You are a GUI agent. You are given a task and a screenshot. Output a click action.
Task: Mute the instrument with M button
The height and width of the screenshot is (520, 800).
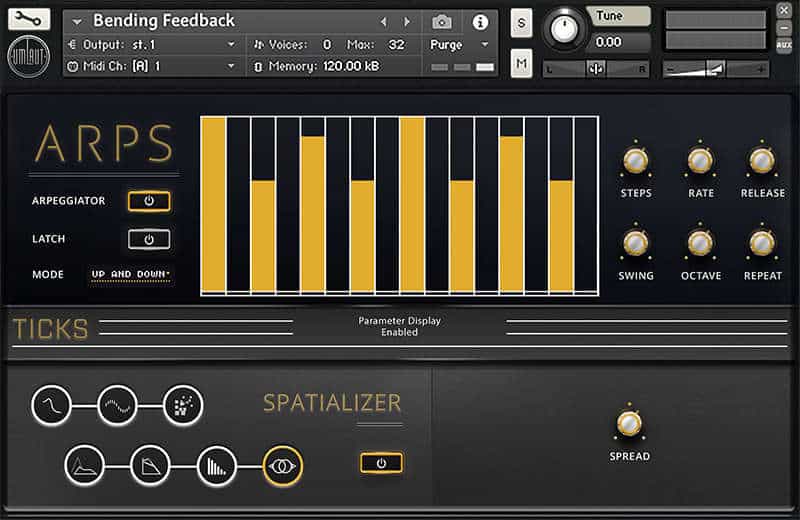pos(521,63)
